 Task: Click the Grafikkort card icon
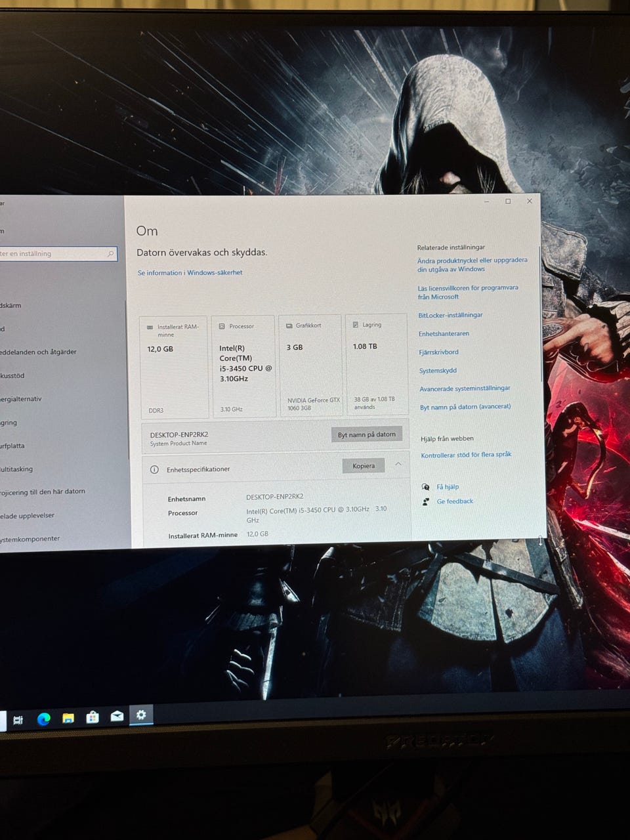click(289, 325)
